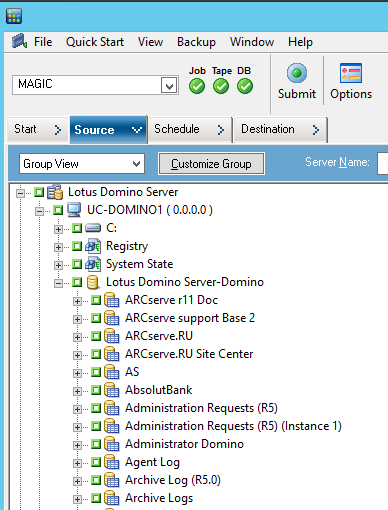Select the Administration Requests (R5) (Instance 1) icon
The height and width of the screenshot is (510, 388).
(112, 426)
